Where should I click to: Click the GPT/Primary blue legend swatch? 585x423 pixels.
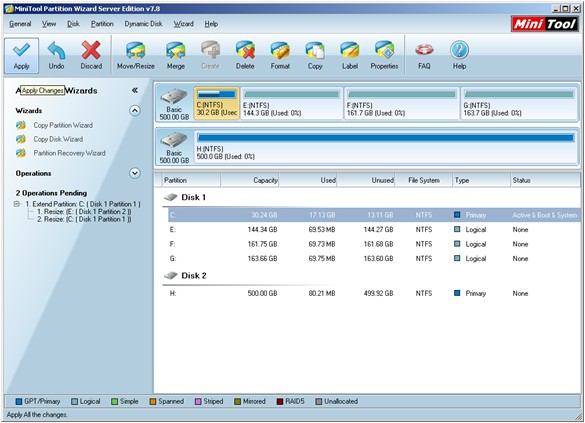(19, 401)
